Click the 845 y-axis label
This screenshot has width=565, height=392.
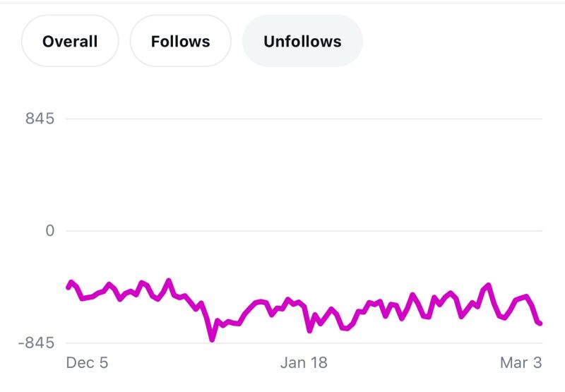[40, 119]
